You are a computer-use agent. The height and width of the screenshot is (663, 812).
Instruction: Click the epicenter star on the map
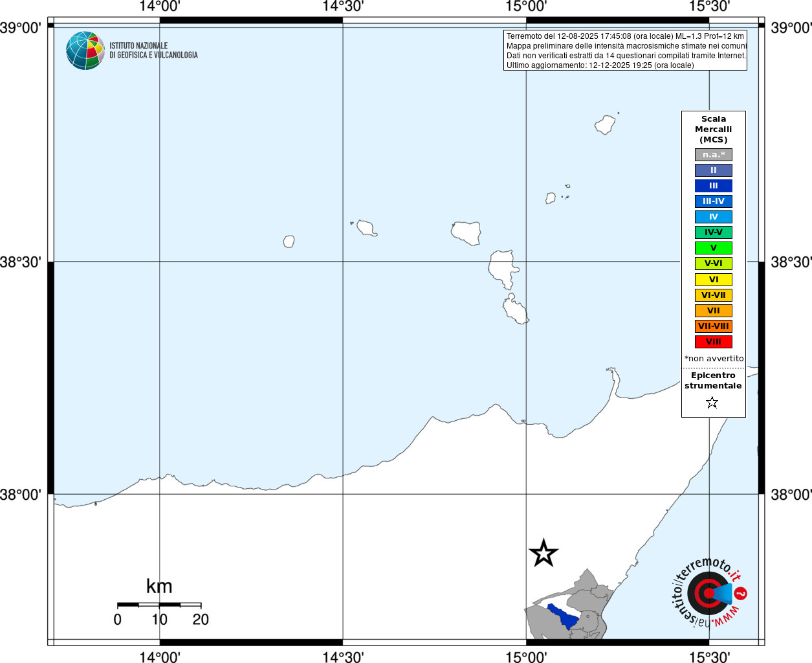coord(543,553)
